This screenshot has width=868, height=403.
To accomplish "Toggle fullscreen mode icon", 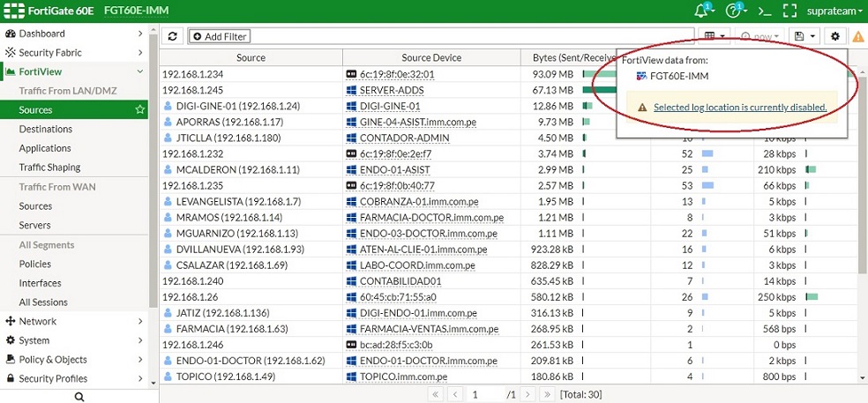I will point(790,11).
